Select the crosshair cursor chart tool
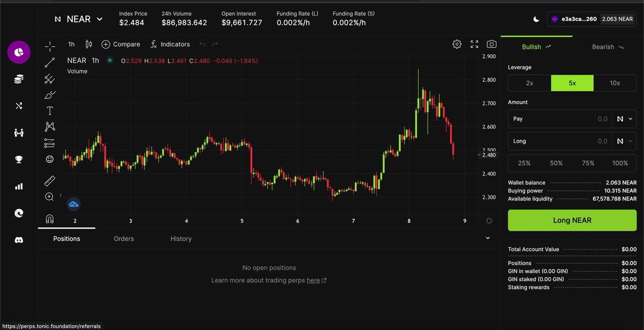Viewport: 644px width, 330px height. pyautogui.click(x=49, y=47)
